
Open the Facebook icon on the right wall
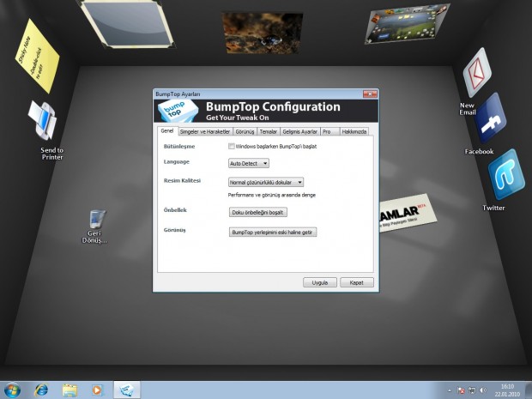pos(491,118)
